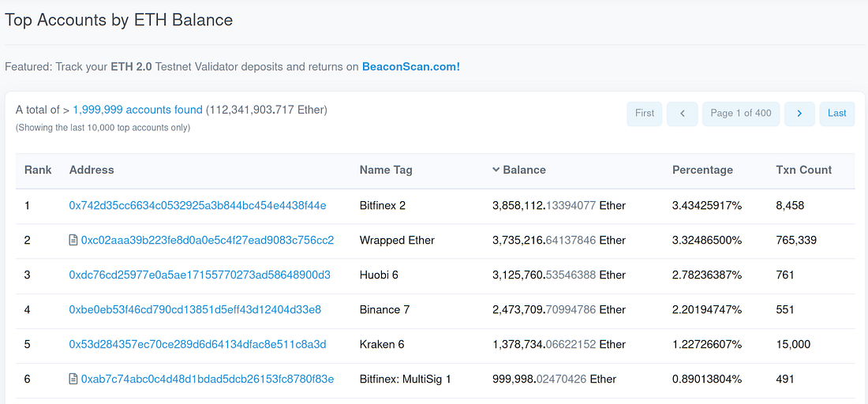Click txn count 765,339
This screenshot has width=868, height=404.
click(x=796, y=240)
